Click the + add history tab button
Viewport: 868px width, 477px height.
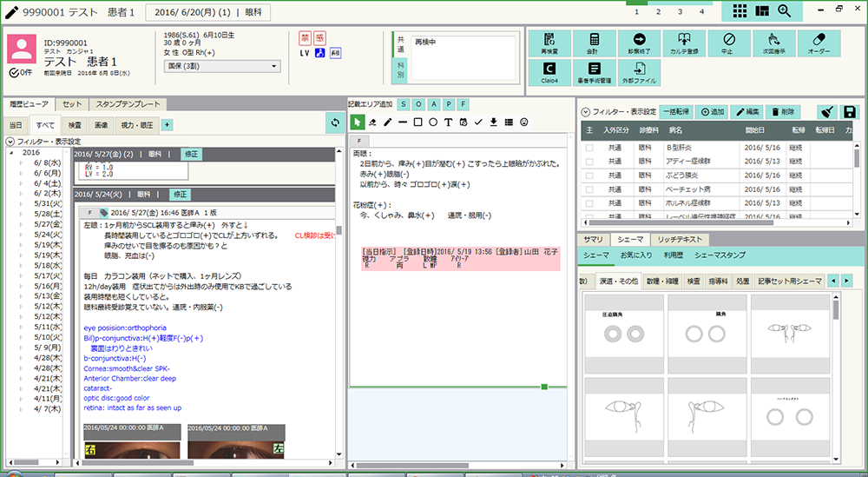[x=168, y=125]
